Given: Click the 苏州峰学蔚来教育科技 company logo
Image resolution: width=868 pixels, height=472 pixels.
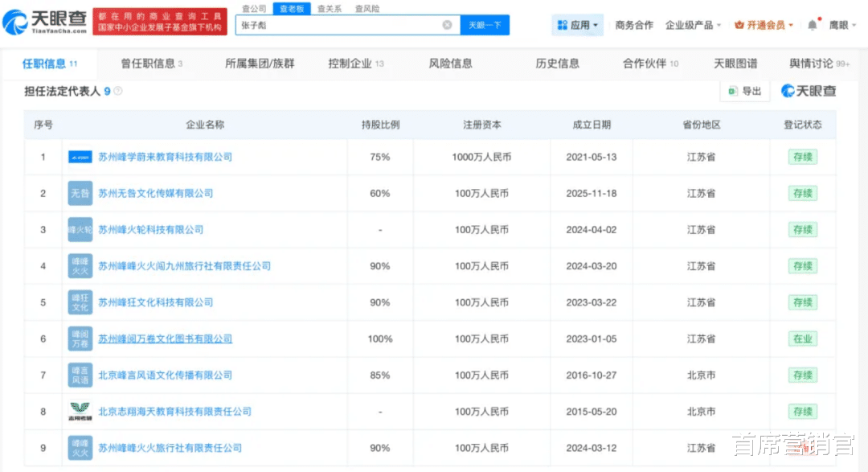Looking at the screenshot, I should 80,157.
